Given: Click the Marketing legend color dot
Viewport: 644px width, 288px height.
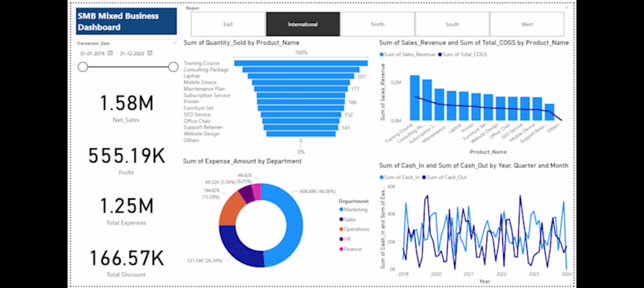Looking at the screenshot, I should click(x=341, y=210).
